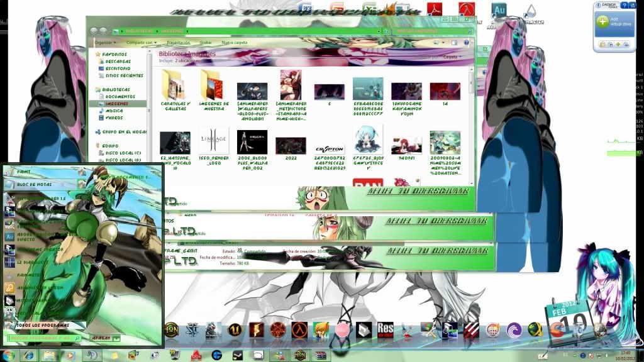Screen dimensions: 644x362
Task: Launch the Unreal Tournament dock icon
Action: point(235,331)
